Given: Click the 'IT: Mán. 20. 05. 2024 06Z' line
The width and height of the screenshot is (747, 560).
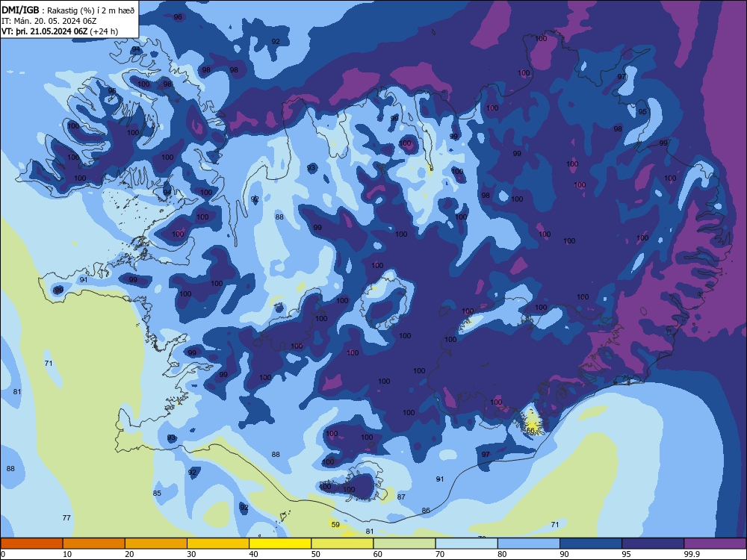Looking at the screenshot, I should click(x=49, y=21).
